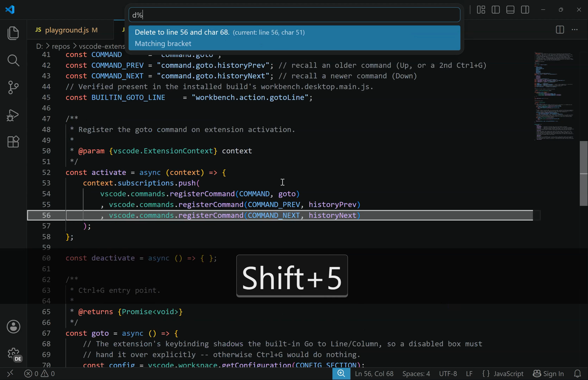The width and height of the screenshot is (588, 380).
Task: Click 'deactivate' on line 60
Action: click(x=113, y=258)
